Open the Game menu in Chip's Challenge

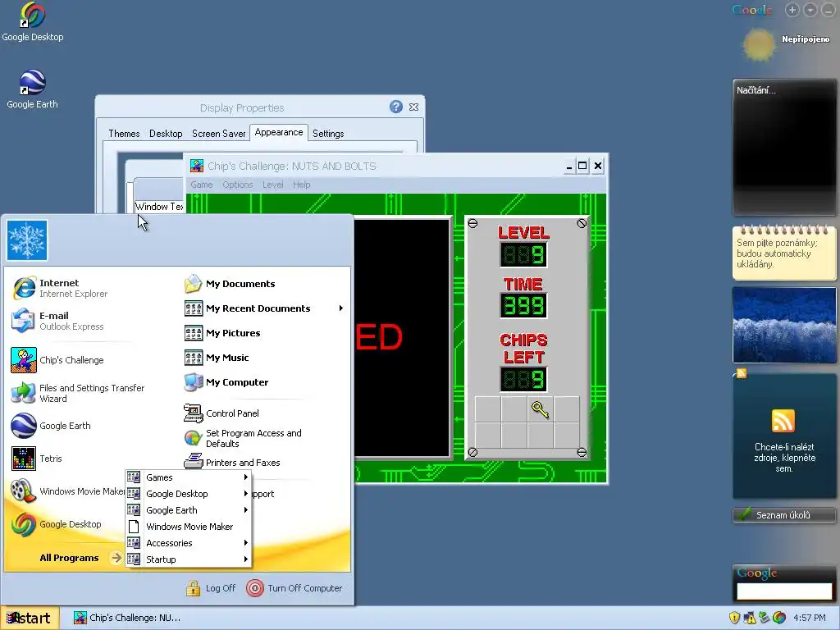click(202, 185)
